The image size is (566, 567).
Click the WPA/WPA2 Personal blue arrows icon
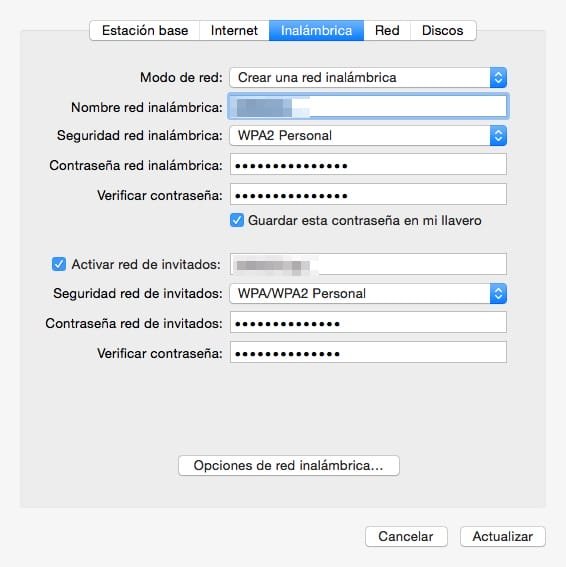(x=498, y=293)
